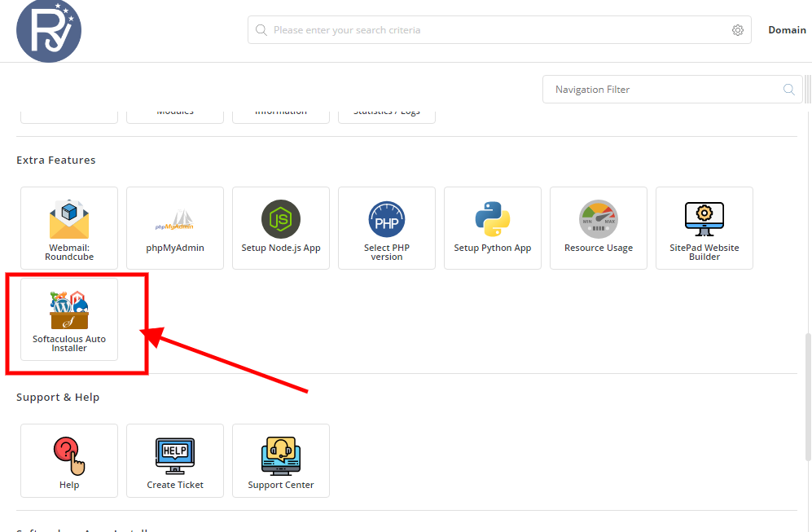View Resource Usage
812x532 pixels.
(x=599, y=228)
